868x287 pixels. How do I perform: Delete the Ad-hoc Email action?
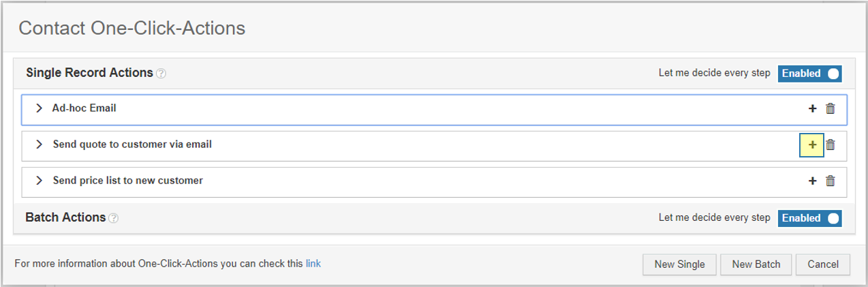[x=830, y=108]
